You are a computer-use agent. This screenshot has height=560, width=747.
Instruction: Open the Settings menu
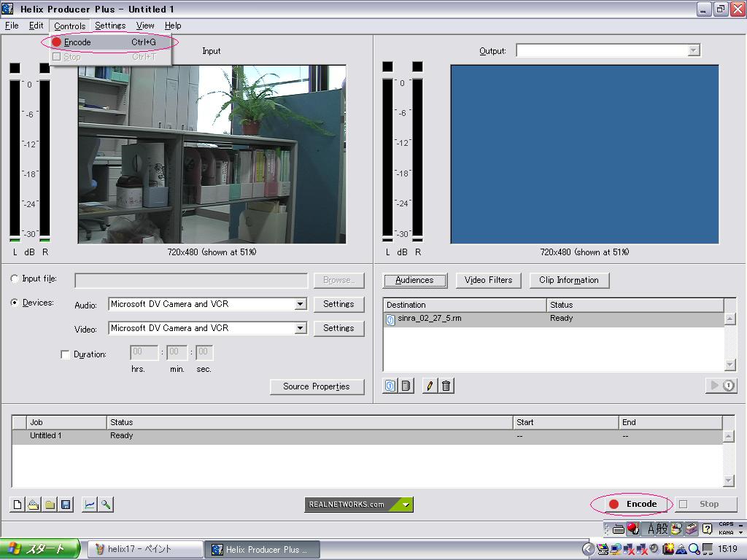click(110, 26)
